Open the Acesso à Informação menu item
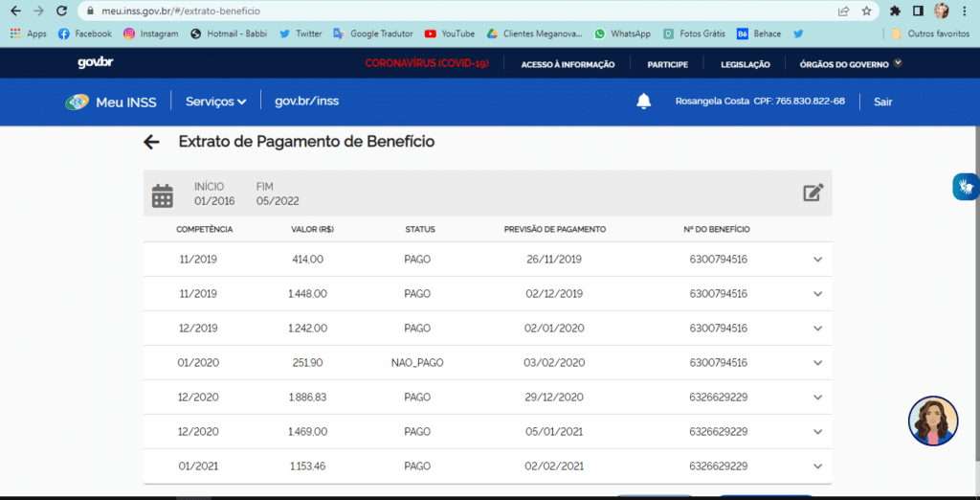Viewport: 980px width, 500px height. 568,64
